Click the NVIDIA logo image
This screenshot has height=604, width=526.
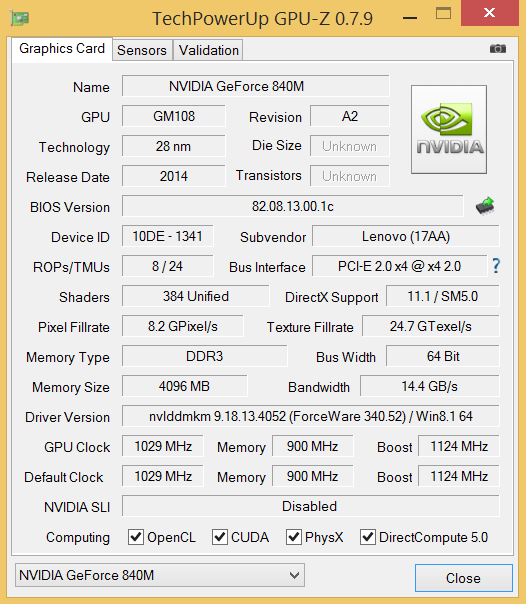point(449,129)
